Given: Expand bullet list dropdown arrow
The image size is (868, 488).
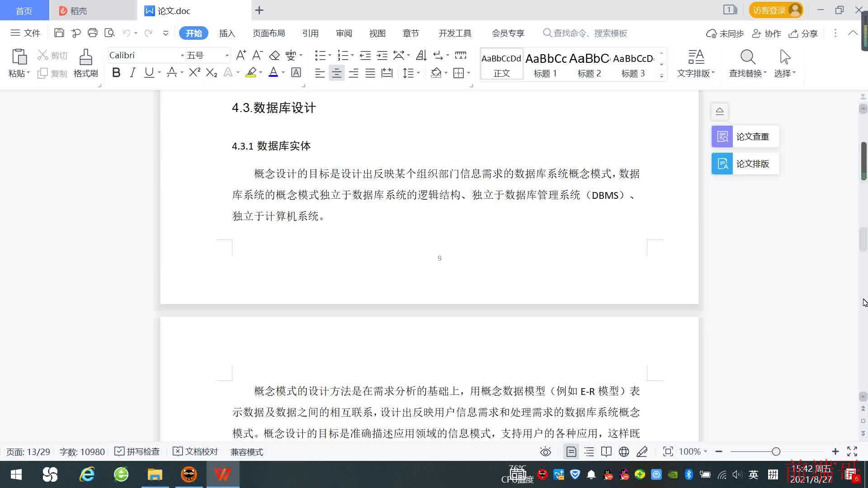Looking at the screenshot, I should [330, 56].
